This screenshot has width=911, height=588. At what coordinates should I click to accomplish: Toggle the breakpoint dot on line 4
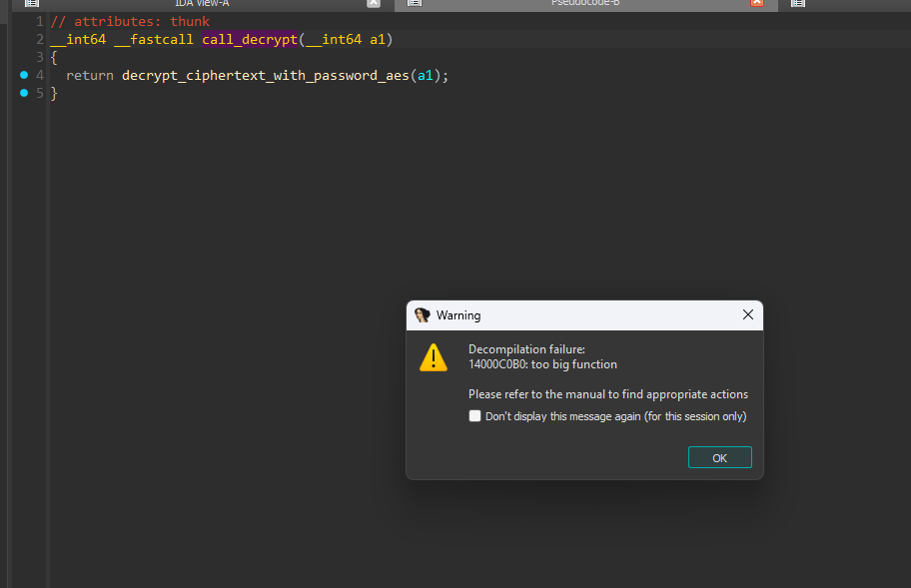(x=24, y=75)
